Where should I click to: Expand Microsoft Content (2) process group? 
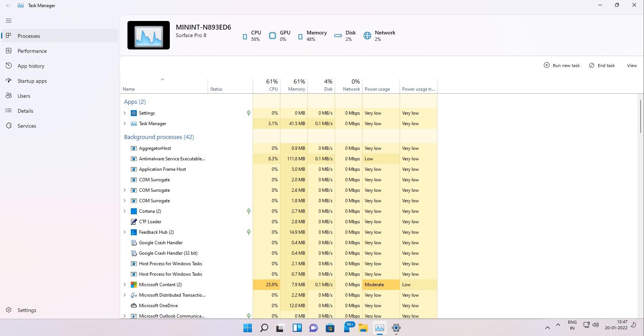[x=125, y=285]
